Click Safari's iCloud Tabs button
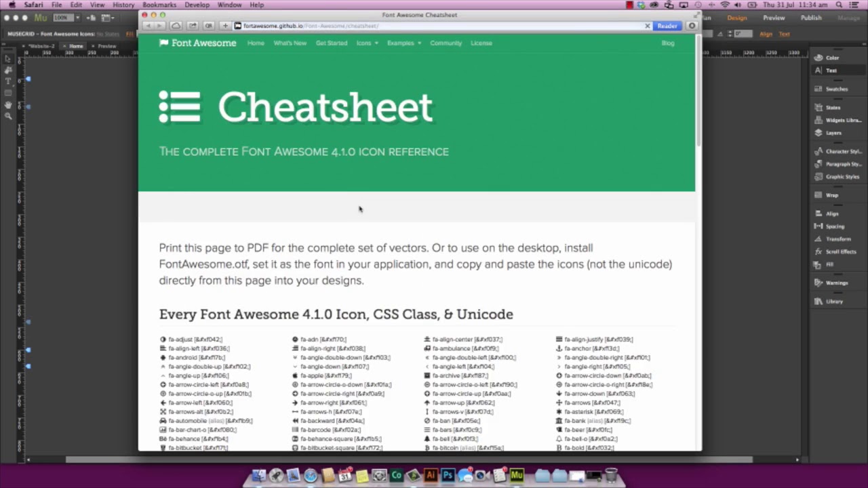This screenshot has height=488, width=868. 176,26
